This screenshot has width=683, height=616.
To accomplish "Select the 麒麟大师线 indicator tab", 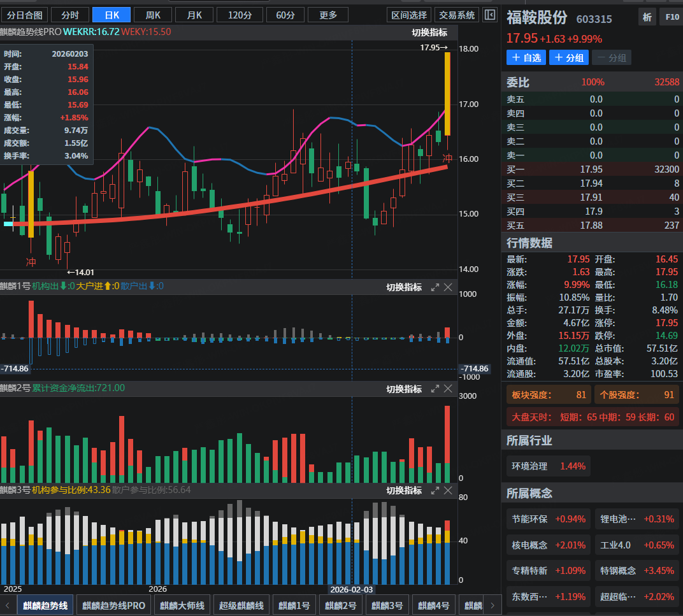I will 182,605.
